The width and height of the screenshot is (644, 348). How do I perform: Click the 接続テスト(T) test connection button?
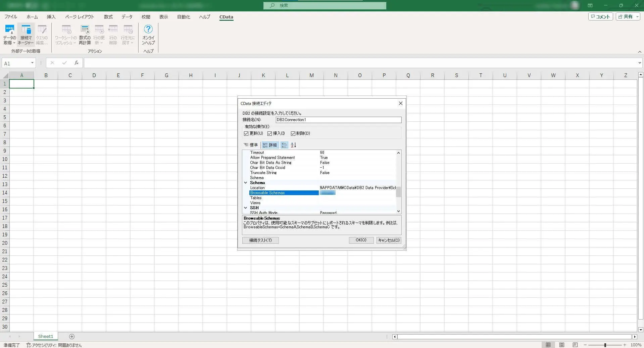click(x=260, y=240)
